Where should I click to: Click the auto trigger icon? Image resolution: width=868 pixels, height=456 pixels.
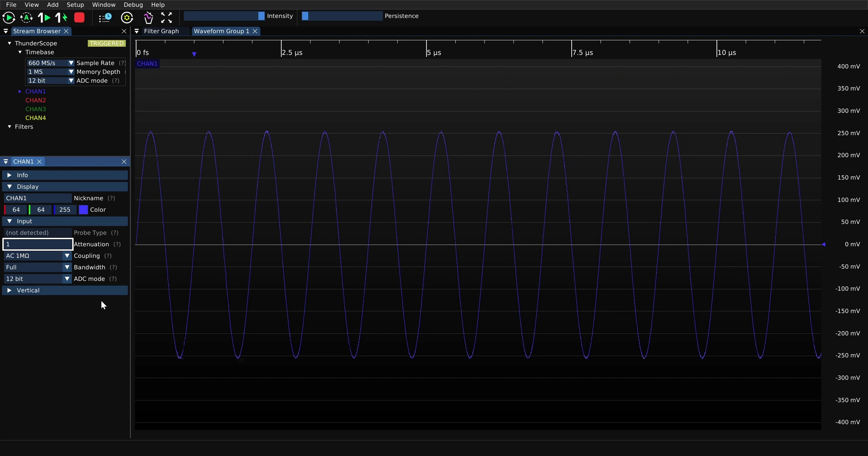click(x=26, y=18)
